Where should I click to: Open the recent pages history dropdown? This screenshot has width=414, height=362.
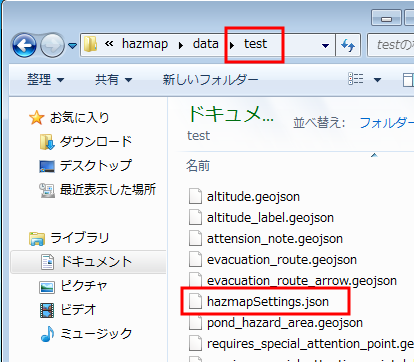click(x=72, y=45)
